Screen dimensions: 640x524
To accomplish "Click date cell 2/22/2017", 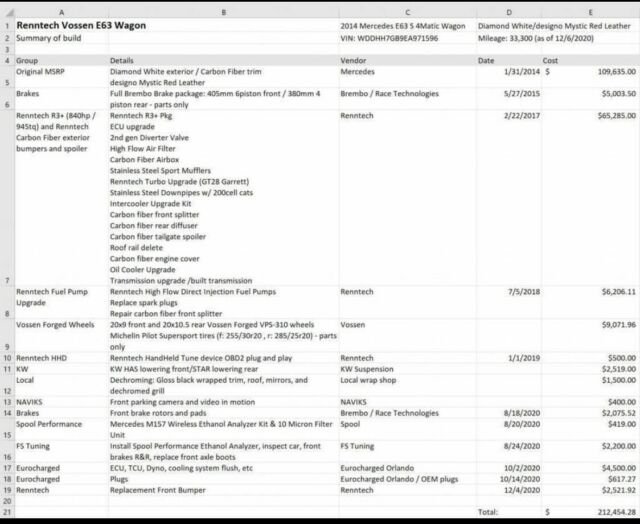I will [x=509, y=198].
